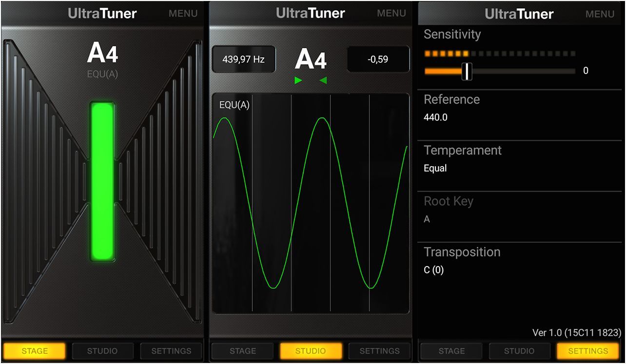Click the glowing green tuning bar
This screenshot has width=626, height=364.
(102, 181)
